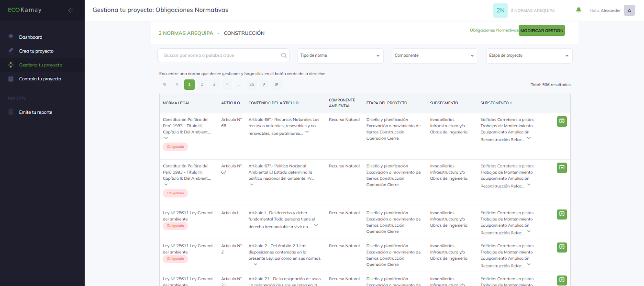Collapse the sidebar with the double-chevron icon
The image size is (644, 286).
pos(70,10)
